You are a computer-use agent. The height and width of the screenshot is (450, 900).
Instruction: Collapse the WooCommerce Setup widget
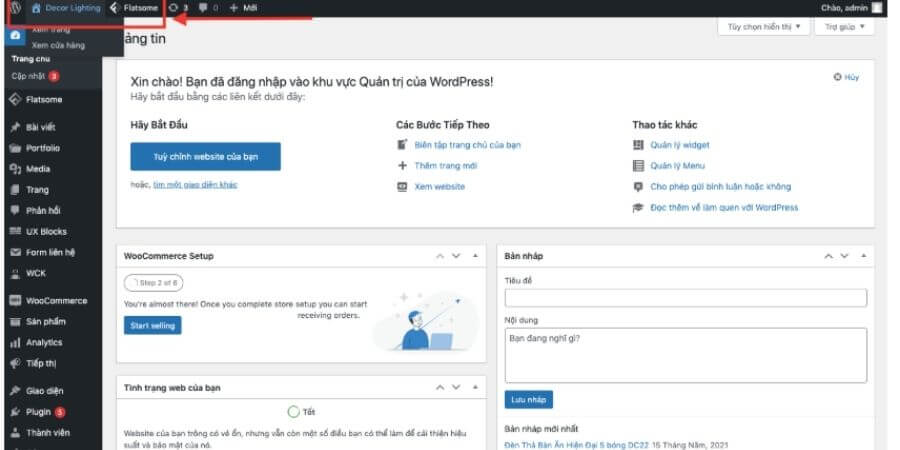475,256
